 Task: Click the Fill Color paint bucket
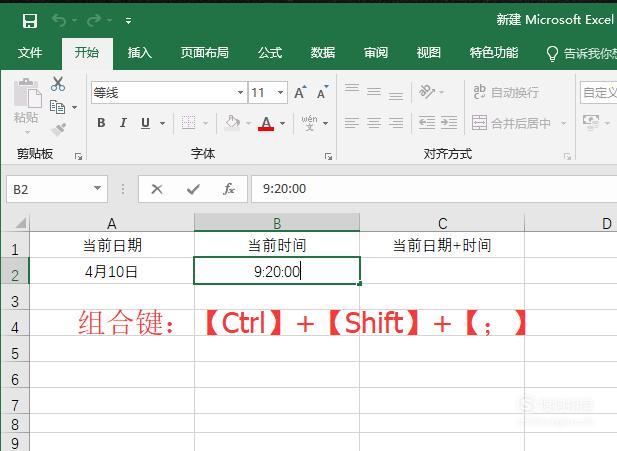point(232,123)
